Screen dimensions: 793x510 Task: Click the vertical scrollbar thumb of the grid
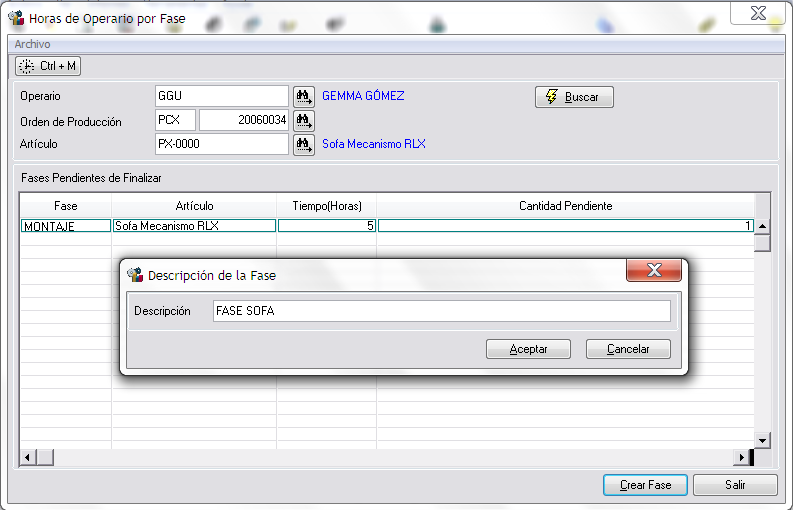click(x=763, y=243)
